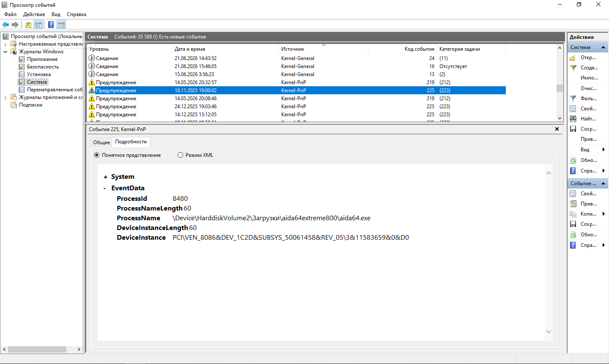Open the Действие menu
Screen dimensions: 609x364
pos(34,14)
